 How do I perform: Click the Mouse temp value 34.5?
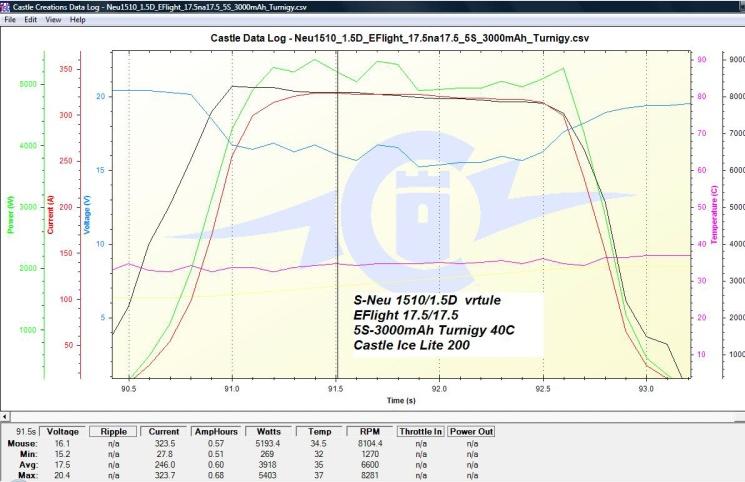(318, 443)
